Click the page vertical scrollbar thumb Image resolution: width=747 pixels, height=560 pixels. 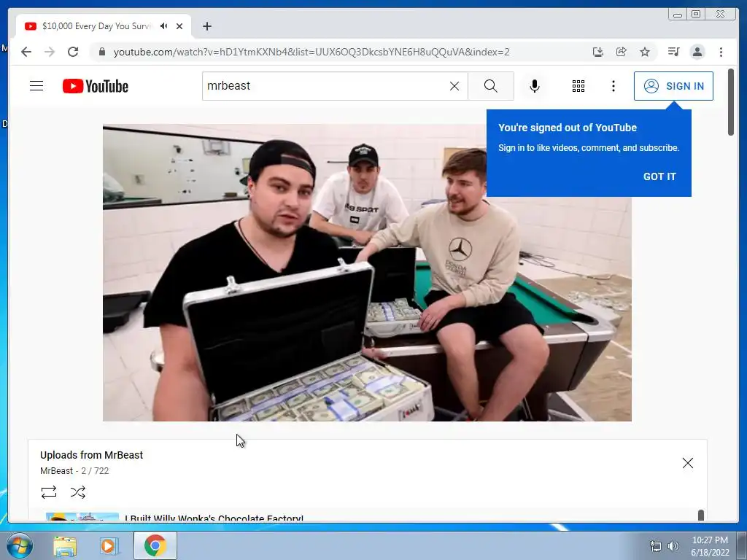731,102
